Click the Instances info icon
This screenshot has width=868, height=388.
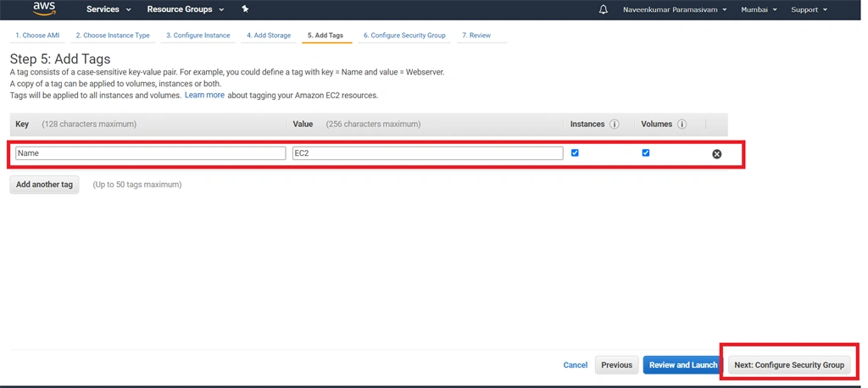point(614,125)
